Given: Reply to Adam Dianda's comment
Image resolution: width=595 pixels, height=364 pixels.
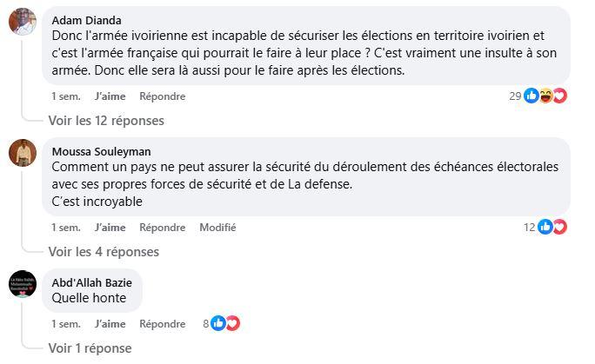Looking at the screenshot, I should pos(162,96).
